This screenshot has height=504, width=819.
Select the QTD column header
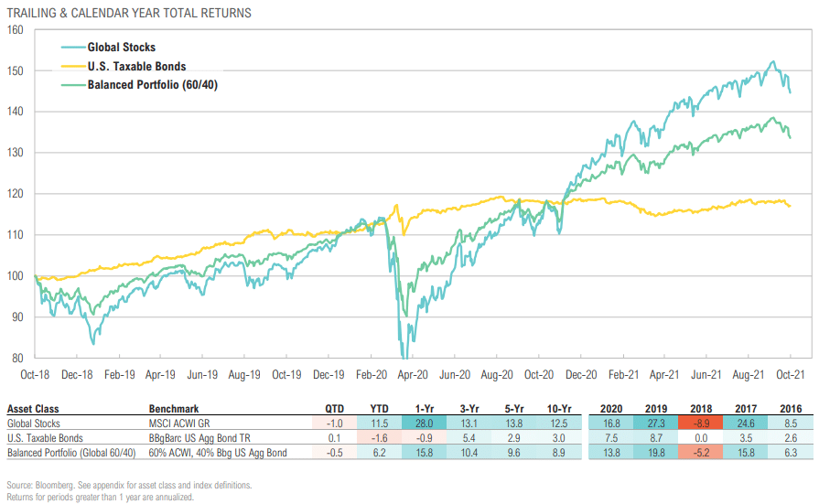(334, 409)
